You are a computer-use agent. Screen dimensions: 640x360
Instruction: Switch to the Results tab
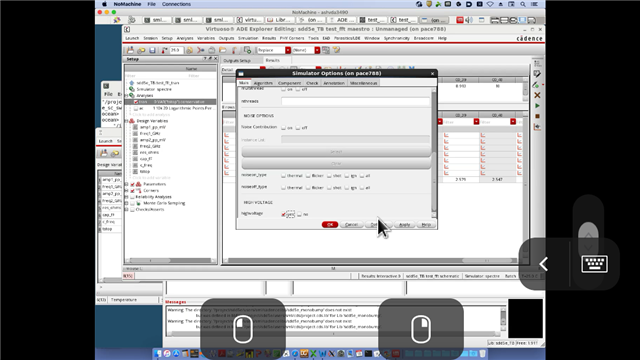click(x=272, y=60)
